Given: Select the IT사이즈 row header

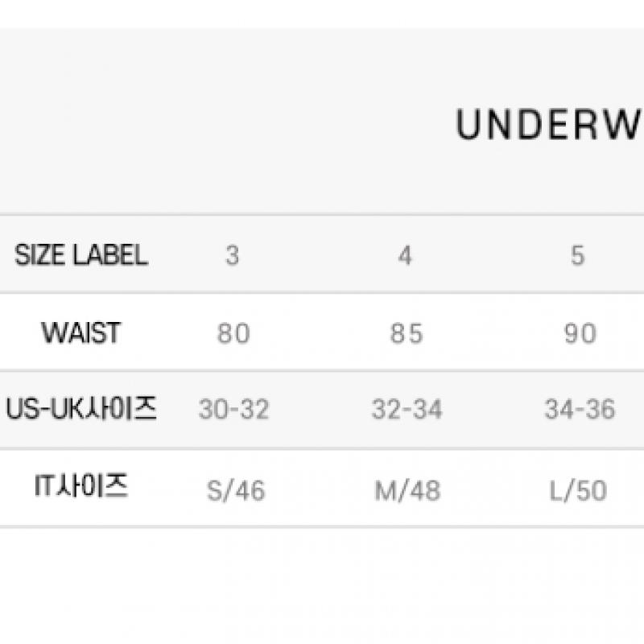Looking at the screenshot, I should click(81, 487).
